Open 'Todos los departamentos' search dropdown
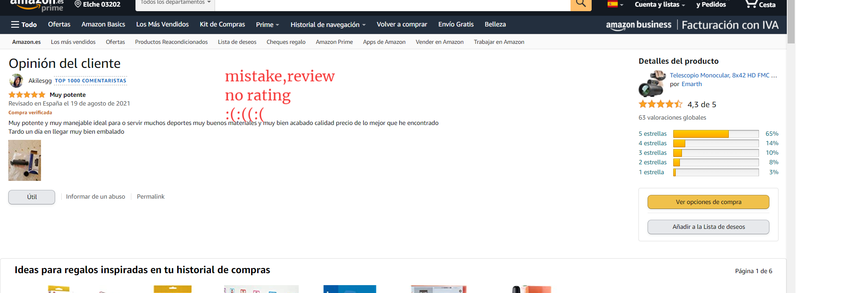The height and width of the screenshot is (293, 868). coord(175,3)
